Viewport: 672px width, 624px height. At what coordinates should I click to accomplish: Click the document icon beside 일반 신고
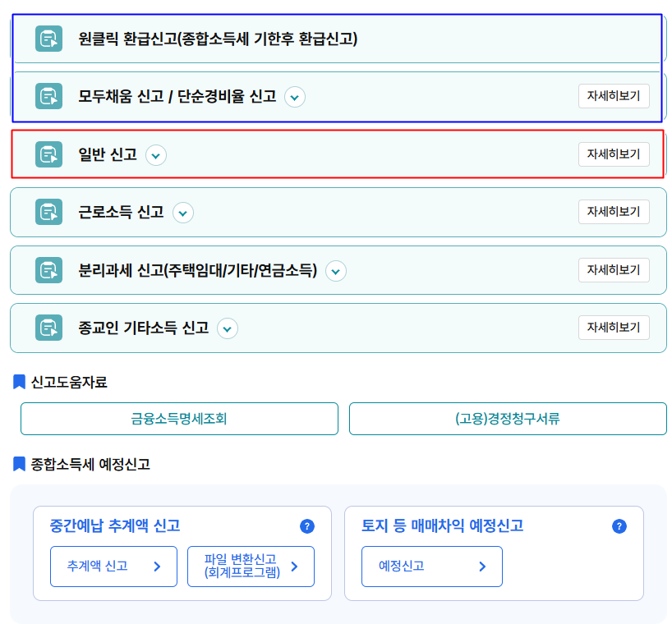[x=49, y=154]
